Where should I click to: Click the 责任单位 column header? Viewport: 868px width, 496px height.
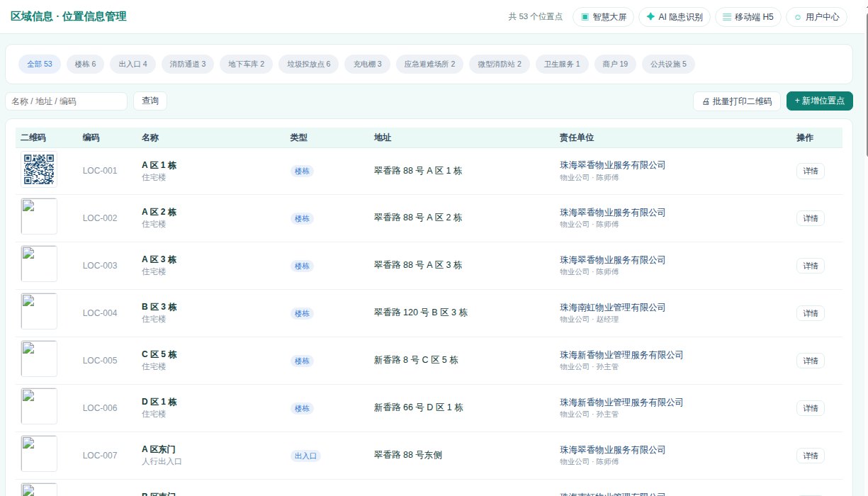click(x=576, y=137)
